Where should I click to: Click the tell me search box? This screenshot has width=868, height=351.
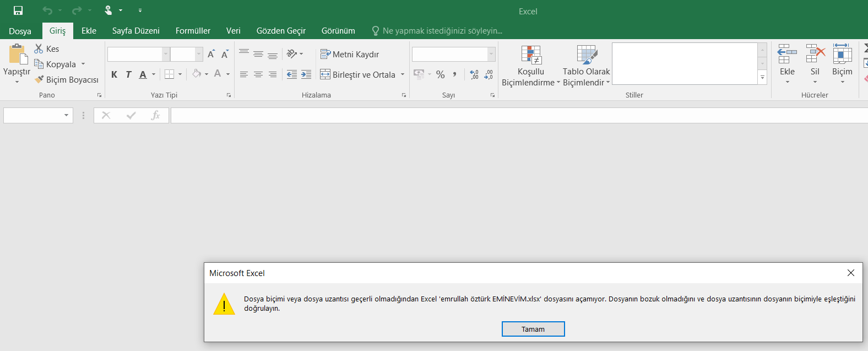437,31
